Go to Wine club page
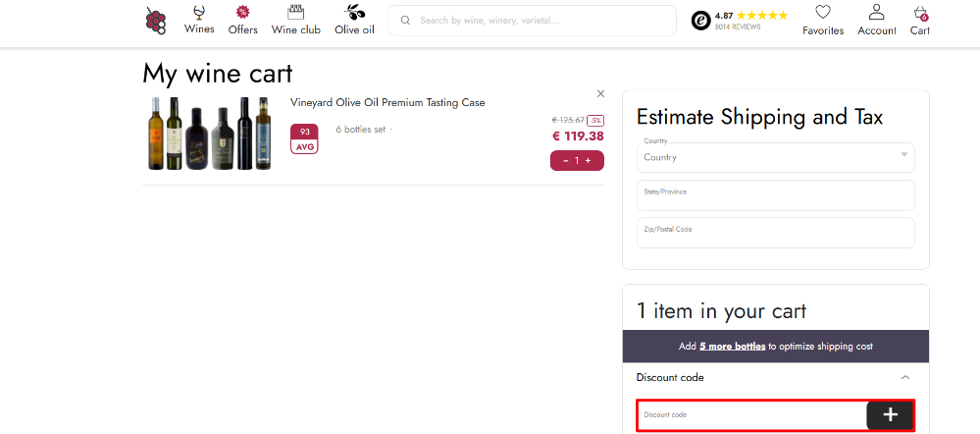The height and width of the screenshot is (434, 980). click(x=295, y=20)
